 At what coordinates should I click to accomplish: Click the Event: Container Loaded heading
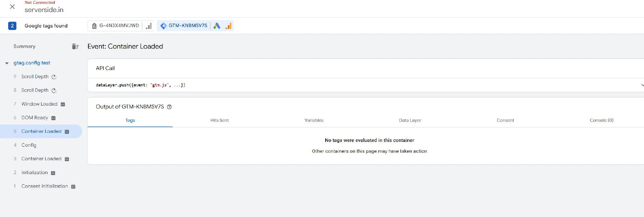[x=125, y=46]
